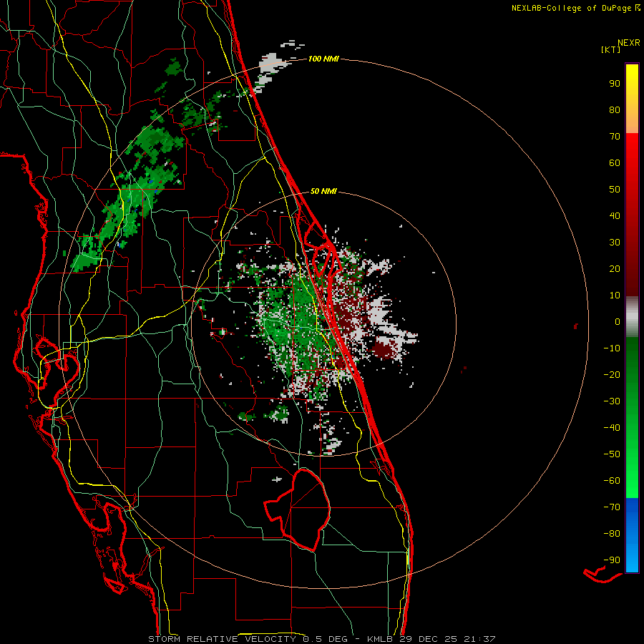Click the -10 knot scale value
The image size is (644, 644).
tap(612, 348)
